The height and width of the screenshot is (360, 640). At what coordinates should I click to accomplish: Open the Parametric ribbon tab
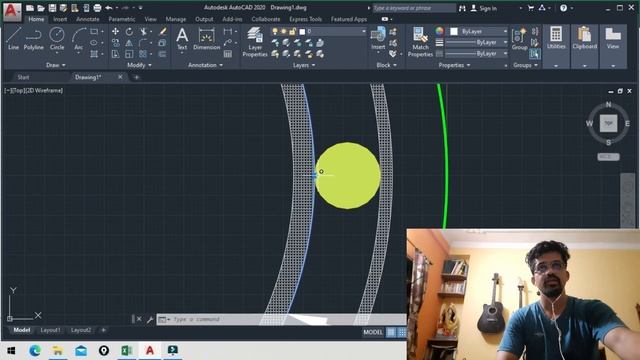122,19
